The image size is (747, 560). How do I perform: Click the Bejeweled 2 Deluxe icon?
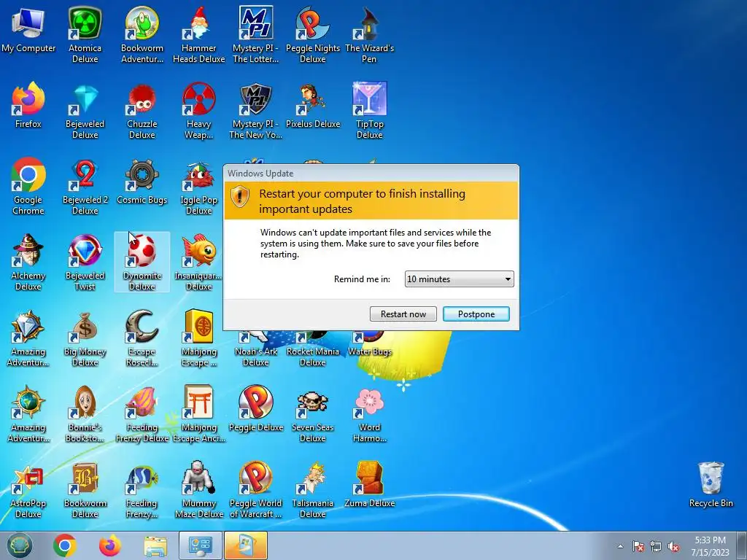85,186
